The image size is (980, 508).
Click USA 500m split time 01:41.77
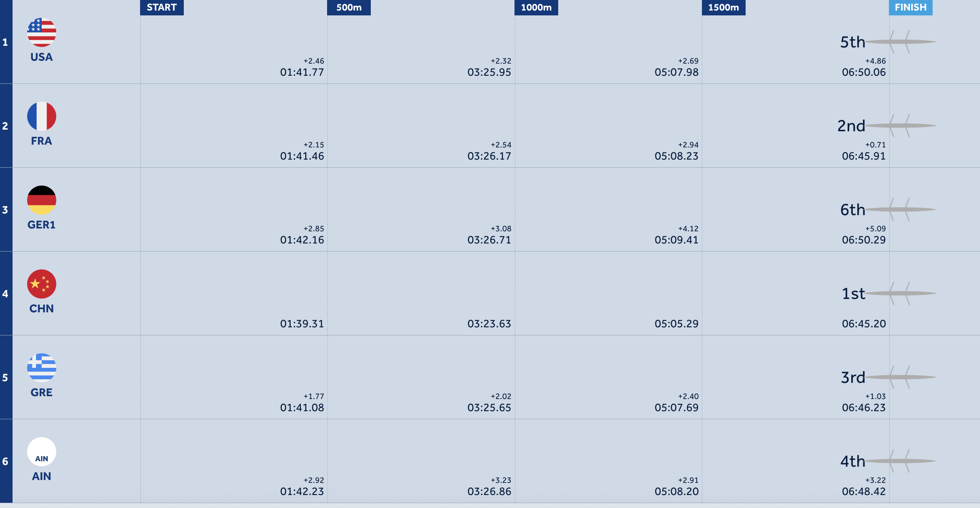click(302, 72)
